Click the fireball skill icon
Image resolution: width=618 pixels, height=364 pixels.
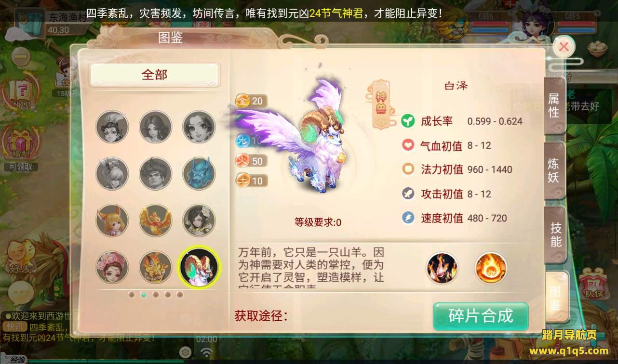(491, 268)
